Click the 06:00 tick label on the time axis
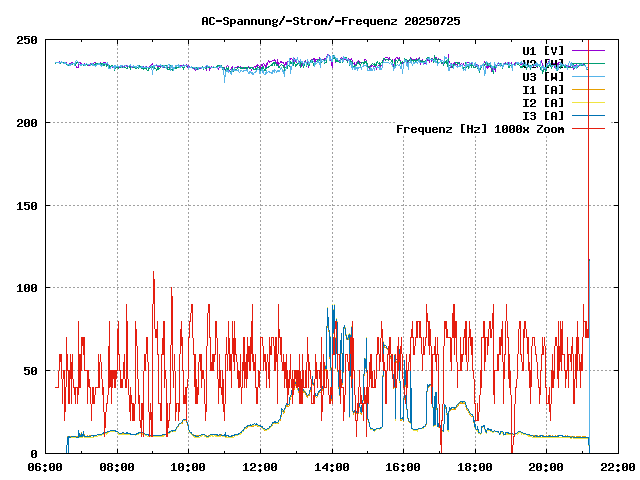This screenshot has width=640, height=480. click(x=46, y=467)
